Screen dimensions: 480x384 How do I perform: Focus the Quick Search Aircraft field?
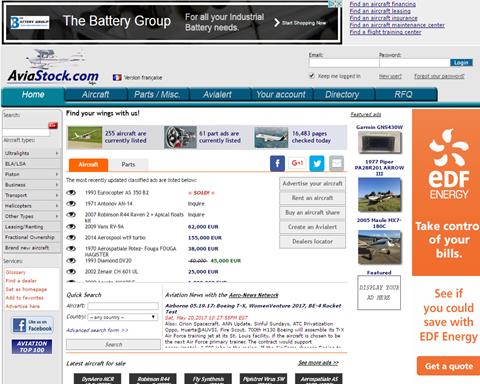coord(123,306)
